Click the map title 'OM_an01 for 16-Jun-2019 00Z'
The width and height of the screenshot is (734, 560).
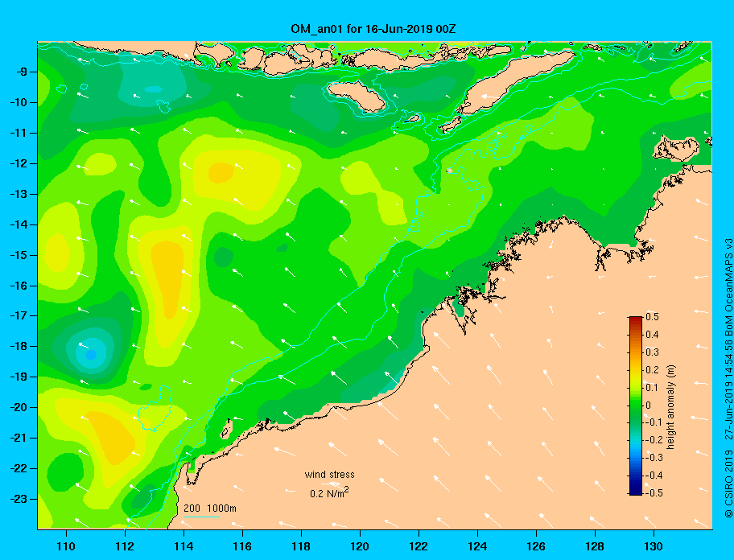click(x=373, y=28)
